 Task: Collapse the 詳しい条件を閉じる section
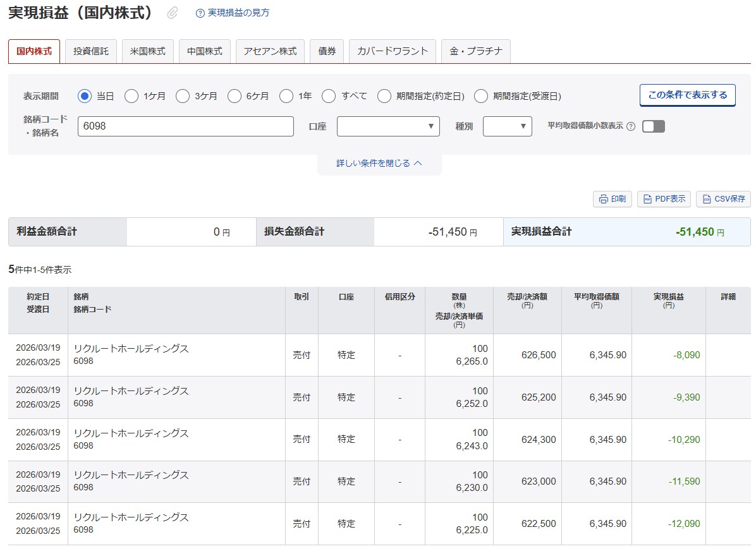pos(379,163)
